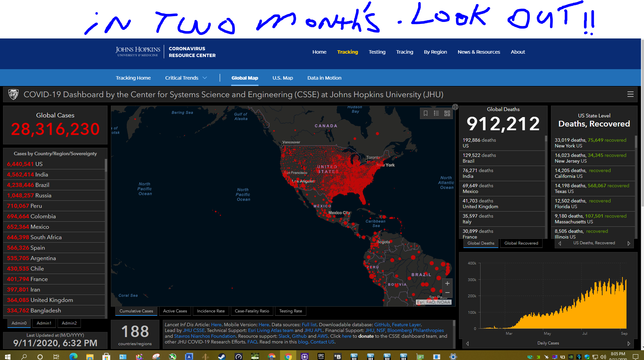Viewport: 644px width, 360px height.
Task: Click the bookmarks icon on the map
Action: 426,113
